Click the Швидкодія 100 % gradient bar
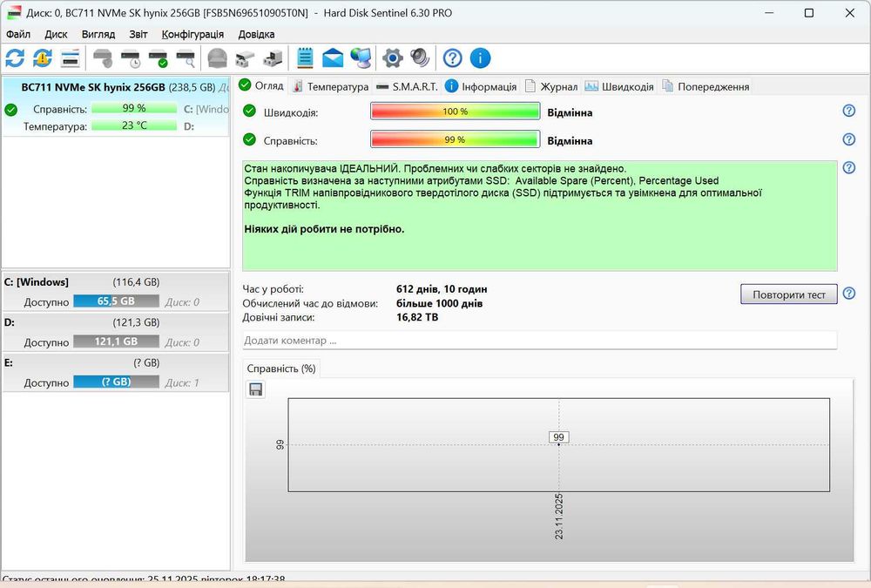Image resolution: width=871 pixels, height=588 pixels. [455, 112]
